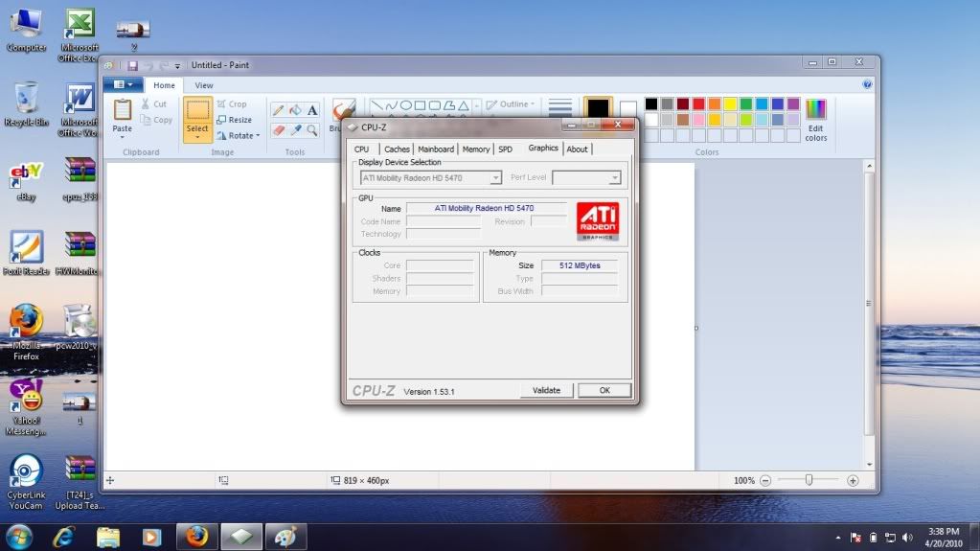This screenshot has height=551, width=980.
Task: Expand the Paint application menu button
Action: [x=124, y=84]
